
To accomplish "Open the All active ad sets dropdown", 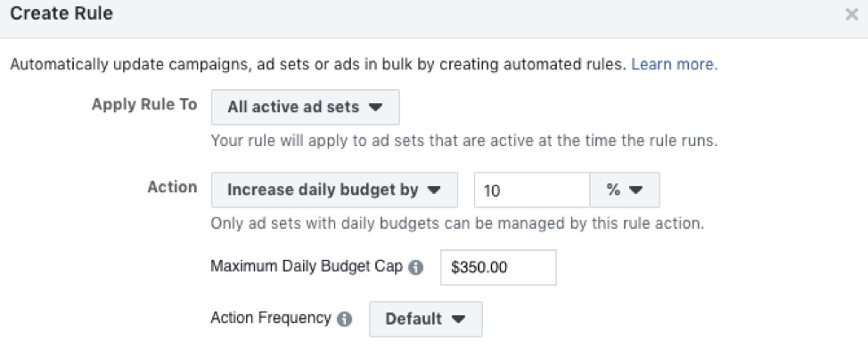I will [x=305, y=107].
